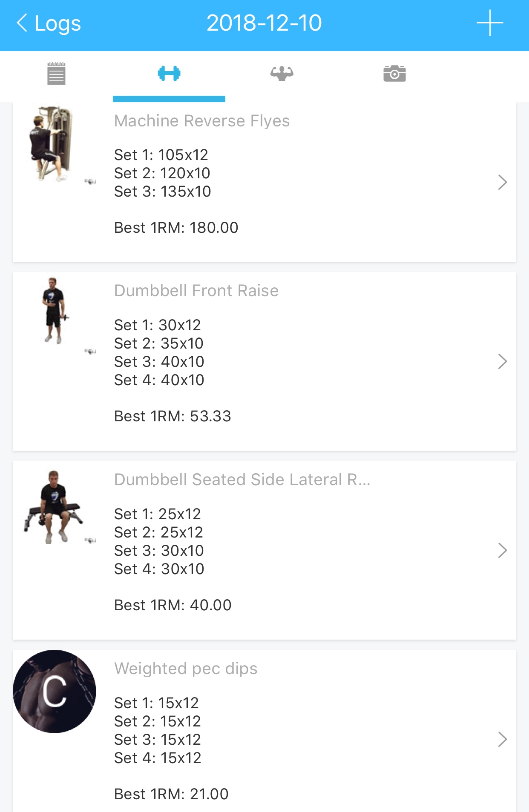Expand Dumbbell Seated Side Lateral chevron
This screenshot has width=529, height=812.
[502, 550]
